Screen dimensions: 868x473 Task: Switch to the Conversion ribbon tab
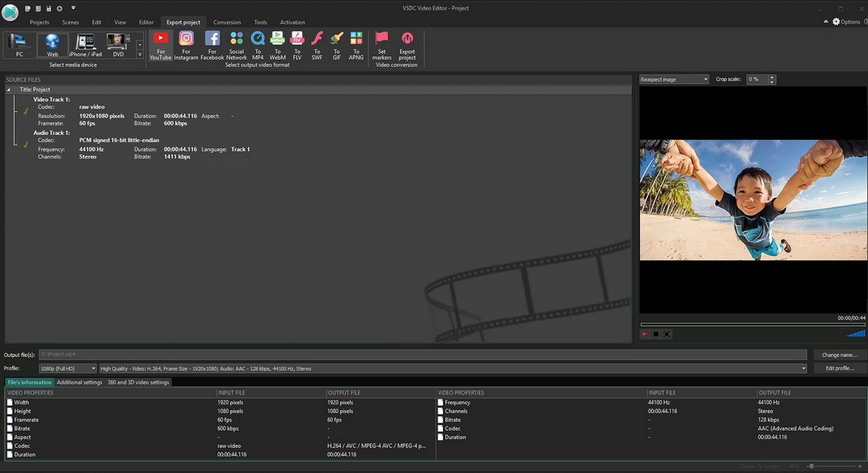tap(226, 22)
